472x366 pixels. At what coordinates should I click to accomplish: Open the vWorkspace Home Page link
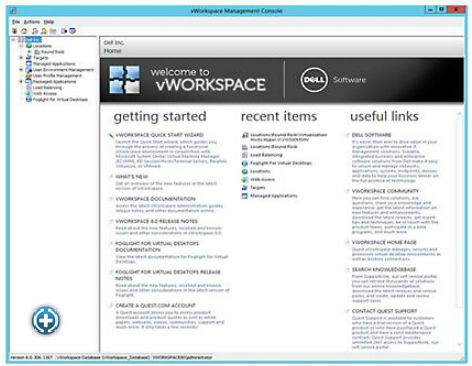click(384, 242)
